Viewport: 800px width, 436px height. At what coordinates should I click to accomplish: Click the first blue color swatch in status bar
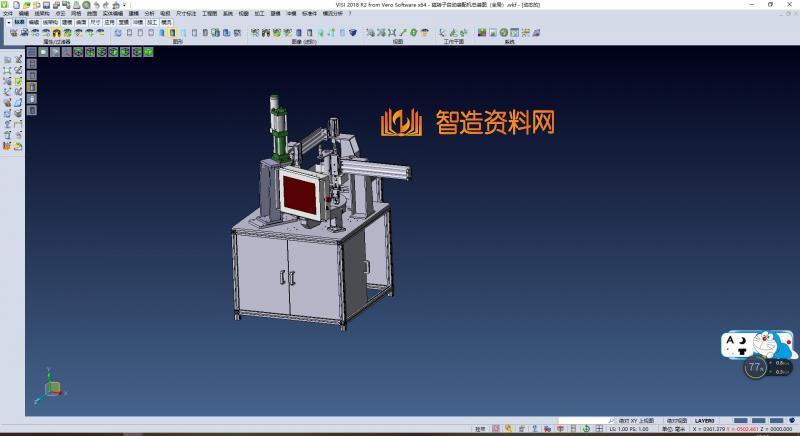739,420
